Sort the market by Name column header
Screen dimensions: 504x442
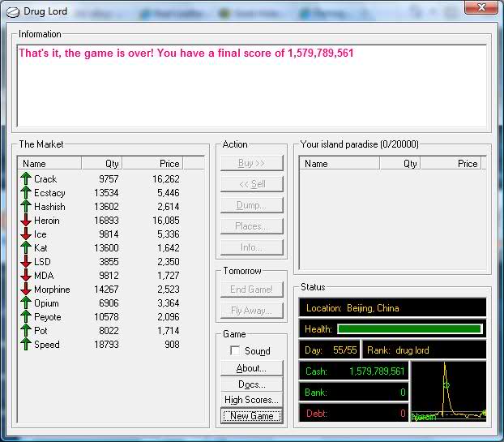click(50, 163)
